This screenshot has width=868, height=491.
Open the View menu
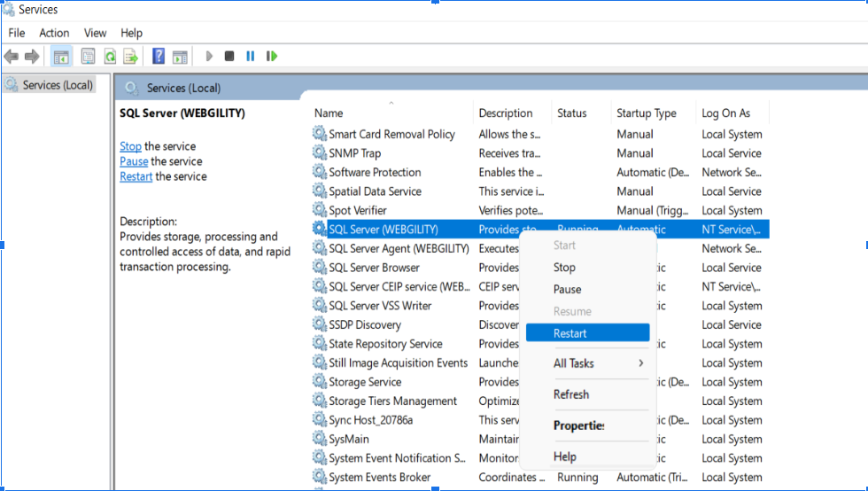pyautogui.click(x=96, y=34)
